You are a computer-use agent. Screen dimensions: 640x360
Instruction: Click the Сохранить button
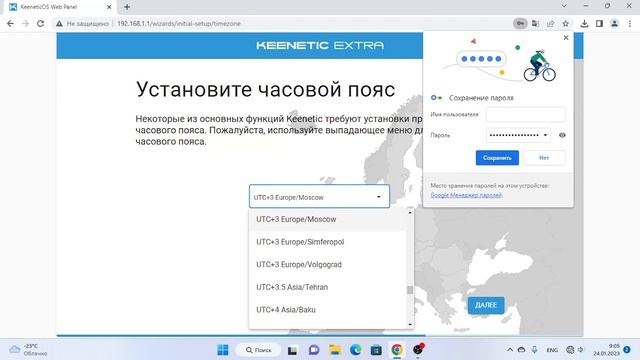coord(497,158)
